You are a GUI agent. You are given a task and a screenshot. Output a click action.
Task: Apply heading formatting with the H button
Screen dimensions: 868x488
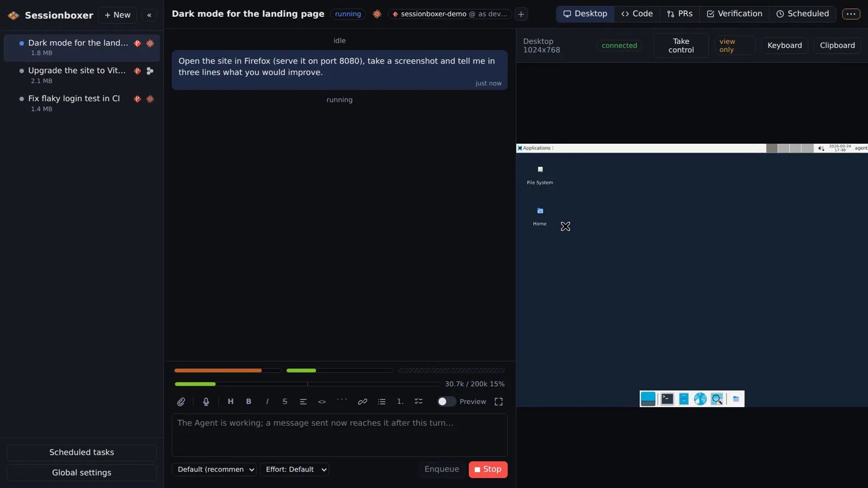coord(231,402)
